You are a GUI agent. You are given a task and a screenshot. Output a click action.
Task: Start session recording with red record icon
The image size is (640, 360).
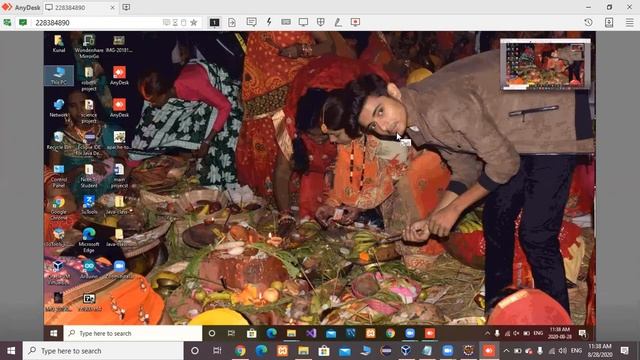pos(356,22)
